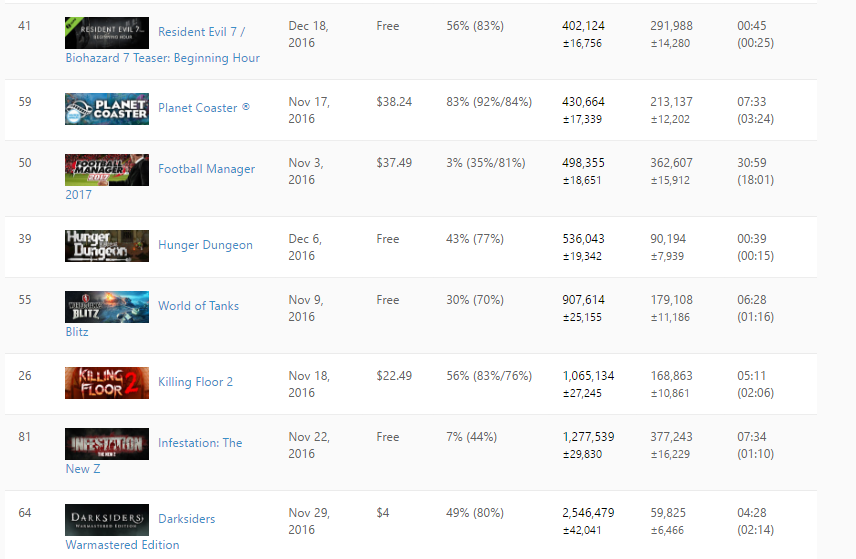Follow the Planet Coaster title link
The height and width of the screenshot is (559, 856).
coord(198,108)
